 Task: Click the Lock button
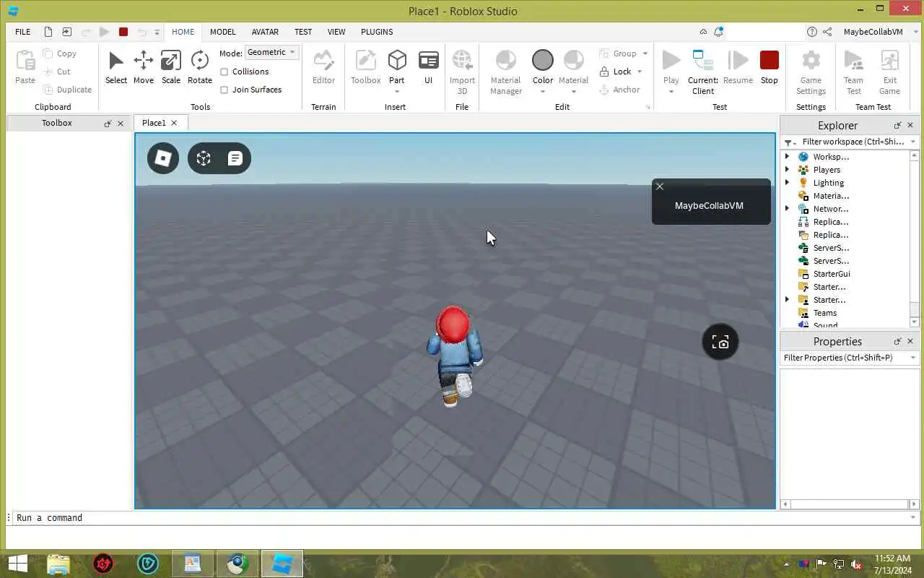pyautogui.click(x=616, y=72)
